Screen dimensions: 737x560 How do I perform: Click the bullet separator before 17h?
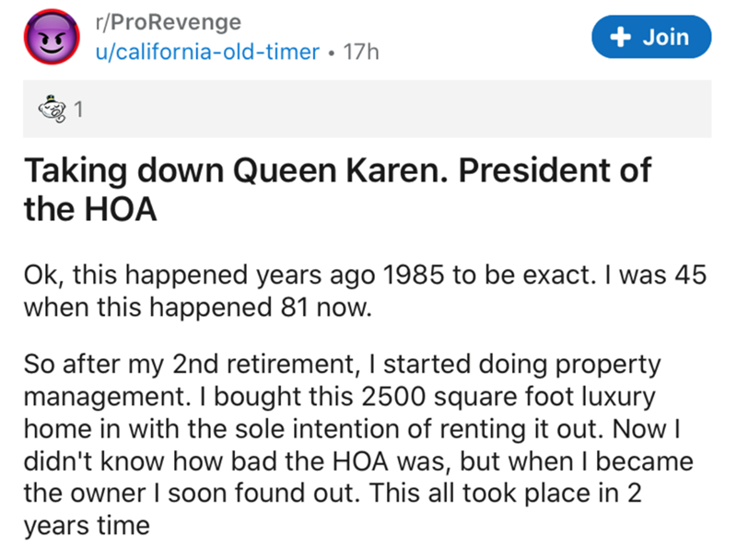coord(331,53)
